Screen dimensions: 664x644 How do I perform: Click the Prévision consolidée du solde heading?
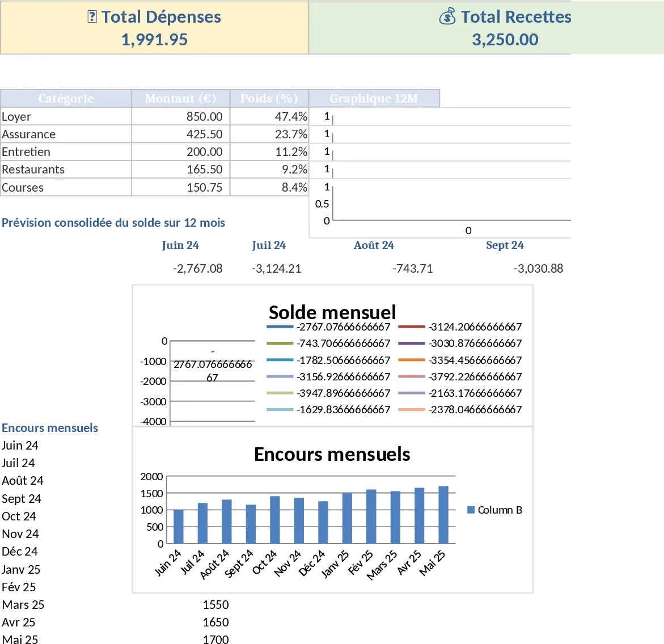113,222
